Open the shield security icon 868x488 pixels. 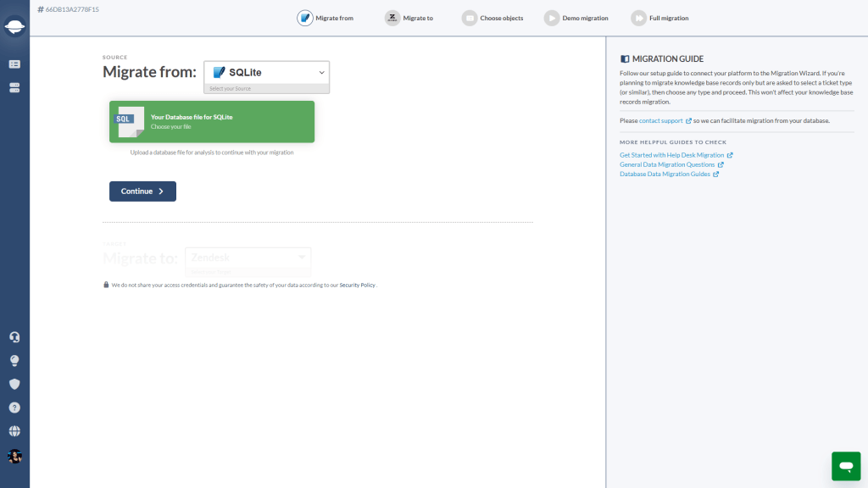(14, 384)
